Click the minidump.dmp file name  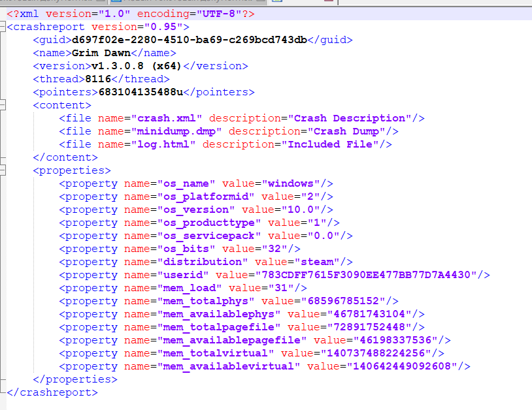point(176,131)
